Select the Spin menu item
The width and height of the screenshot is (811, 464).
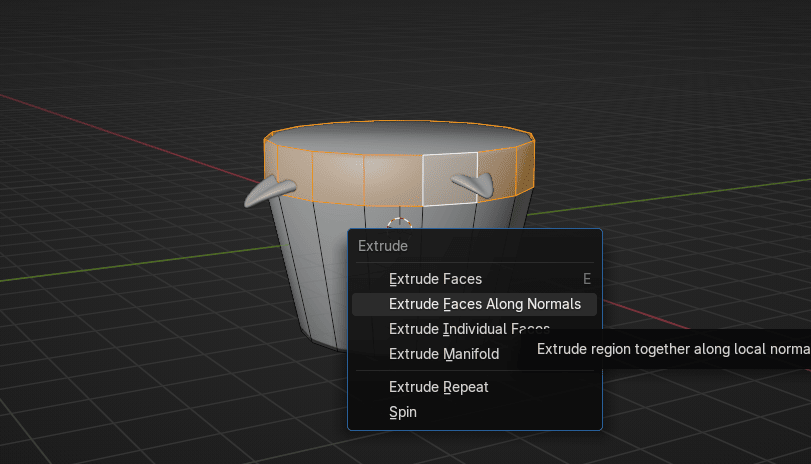click(402, 412)
